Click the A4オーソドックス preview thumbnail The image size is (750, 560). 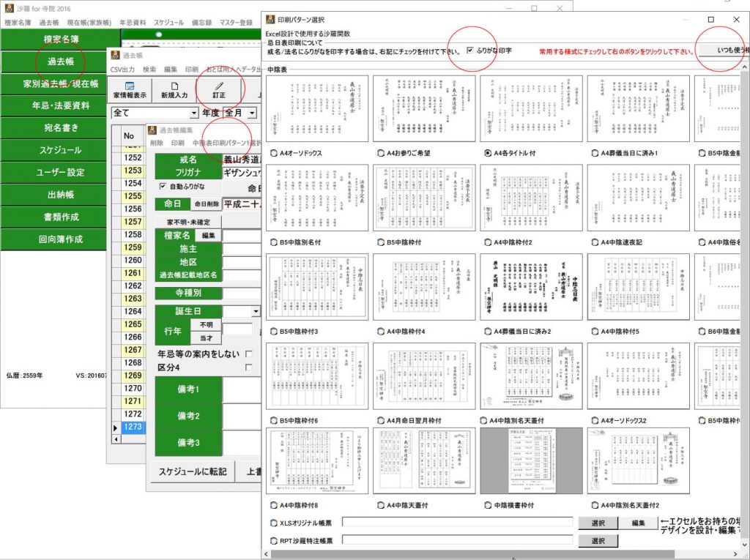[x=317, y=108]
